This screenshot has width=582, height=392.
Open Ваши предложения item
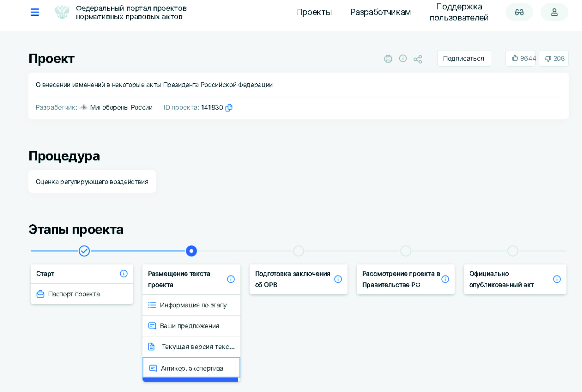click(x=189, y=326)
